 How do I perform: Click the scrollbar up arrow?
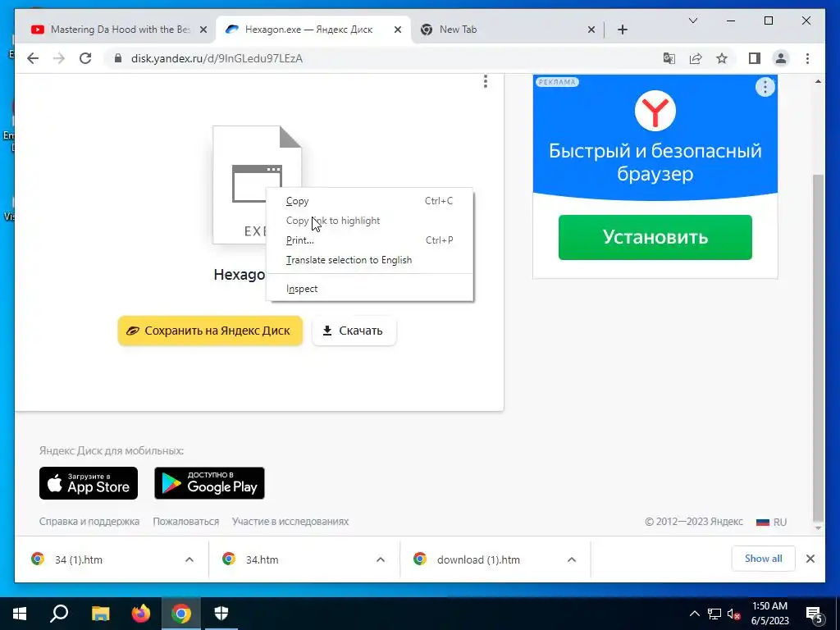point(818,81)
